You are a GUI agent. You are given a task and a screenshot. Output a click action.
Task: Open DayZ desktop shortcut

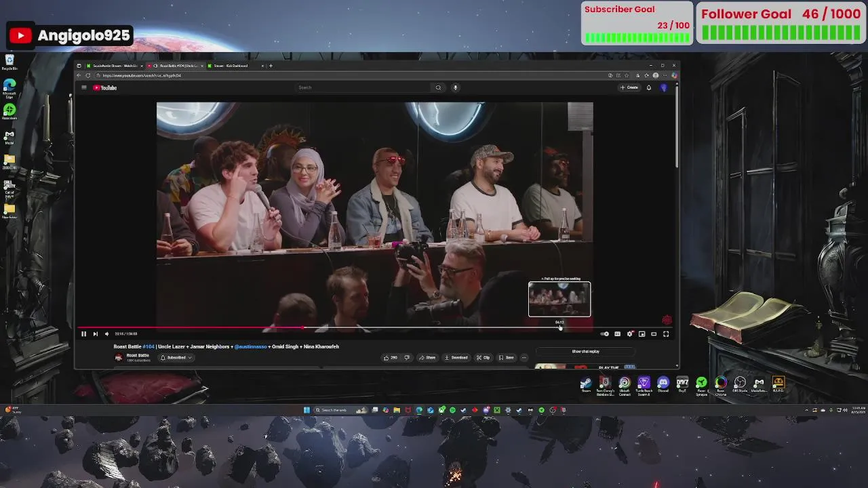[682, 385]
